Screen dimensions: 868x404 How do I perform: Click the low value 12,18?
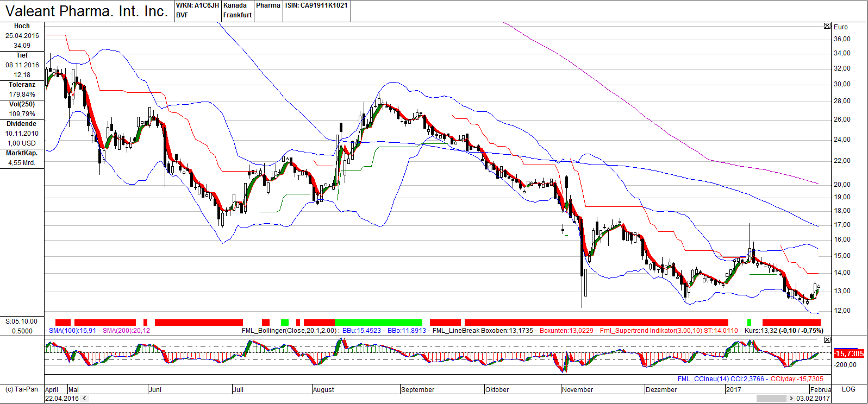coord(22,75)
